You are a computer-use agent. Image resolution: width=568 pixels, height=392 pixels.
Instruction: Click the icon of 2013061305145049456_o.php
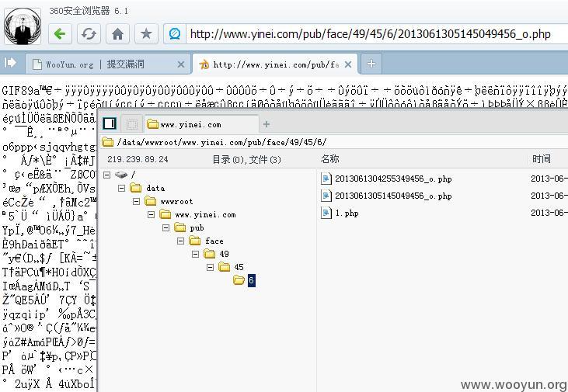coord(326,196)
